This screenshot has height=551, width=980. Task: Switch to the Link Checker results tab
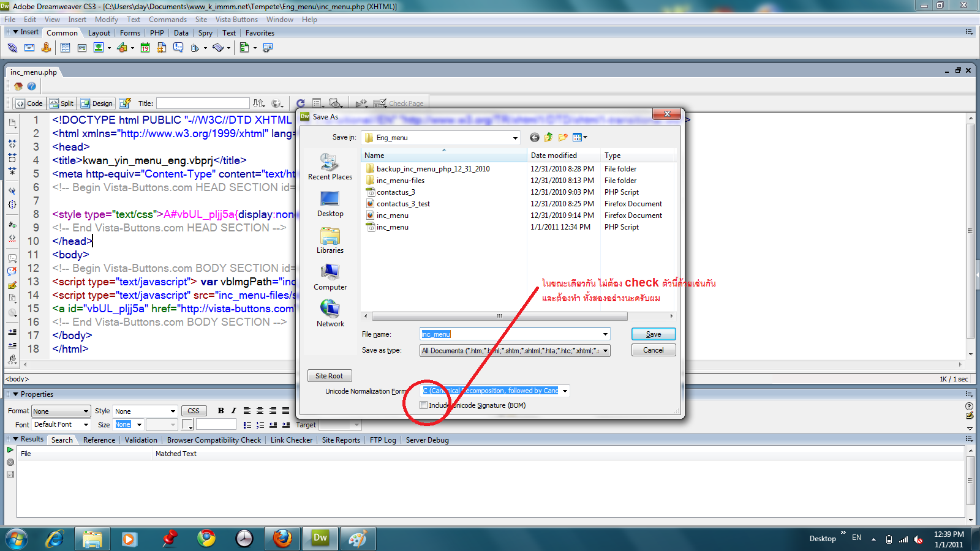coord(292,440)
